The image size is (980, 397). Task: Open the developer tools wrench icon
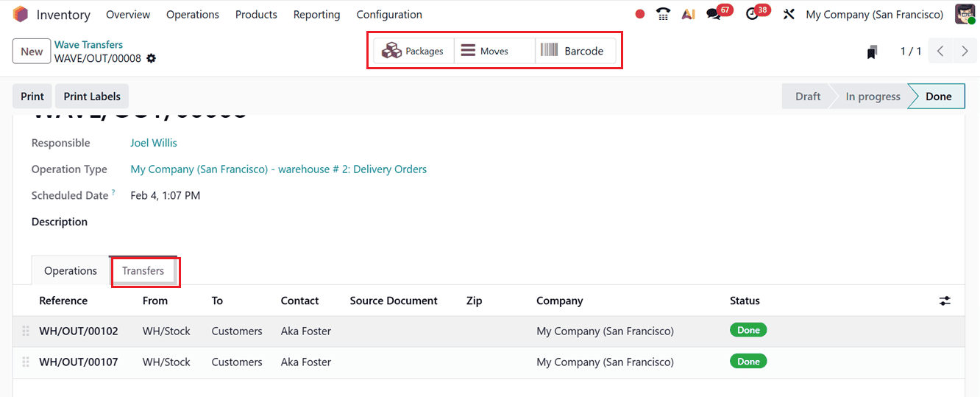tap(789, 14)
